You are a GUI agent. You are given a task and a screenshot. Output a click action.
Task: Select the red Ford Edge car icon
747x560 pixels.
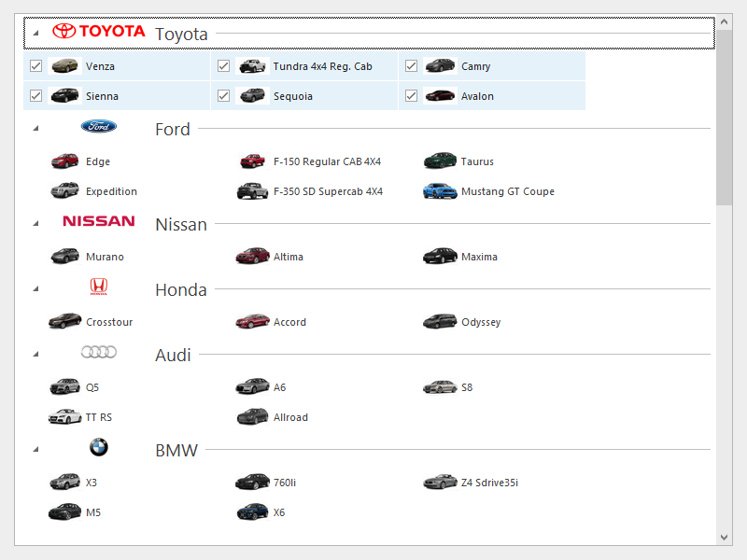64,161
